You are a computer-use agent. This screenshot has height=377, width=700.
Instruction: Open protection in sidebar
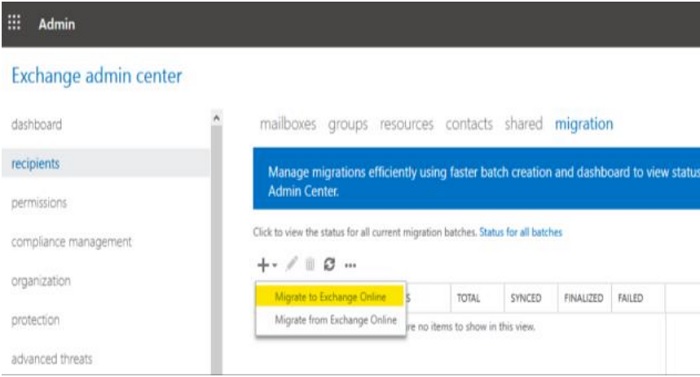pos(35,320)
